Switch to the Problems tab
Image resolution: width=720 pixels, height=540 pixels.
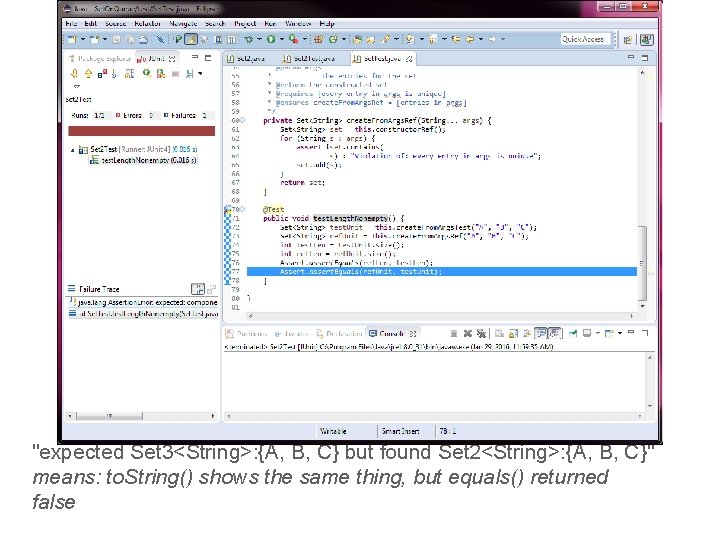click(247, 333)
